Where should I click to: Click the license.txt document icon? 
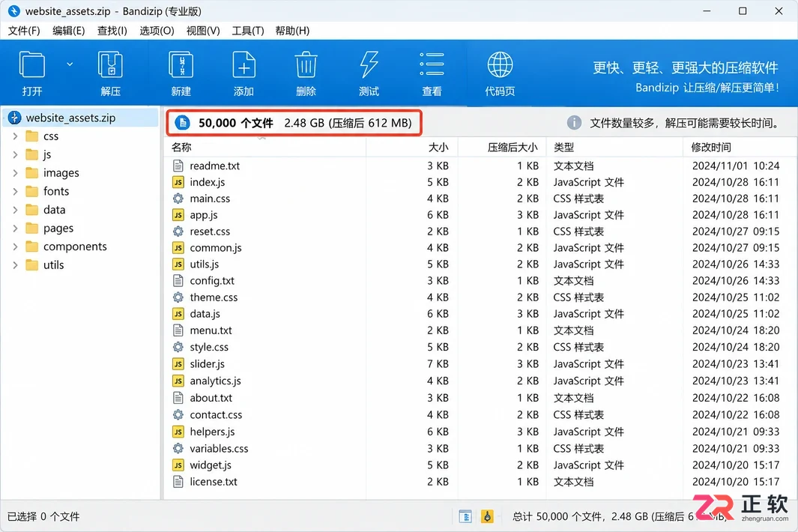(x=178, y=482)
